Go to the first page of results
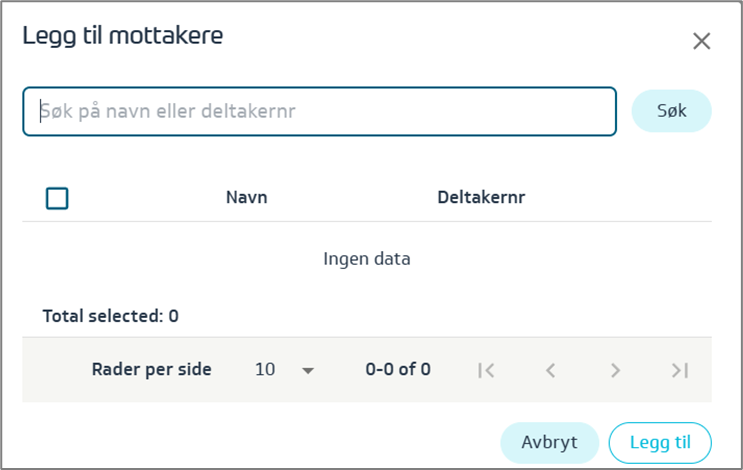This screenshot has width=743, height=470. 486,370
